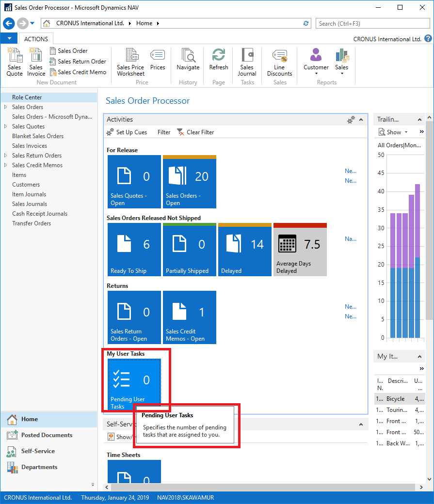The width and height of the screenshot is (434, 504).
Task: Expand the Sales Credit Memos tree node
Action: (5, 165)
